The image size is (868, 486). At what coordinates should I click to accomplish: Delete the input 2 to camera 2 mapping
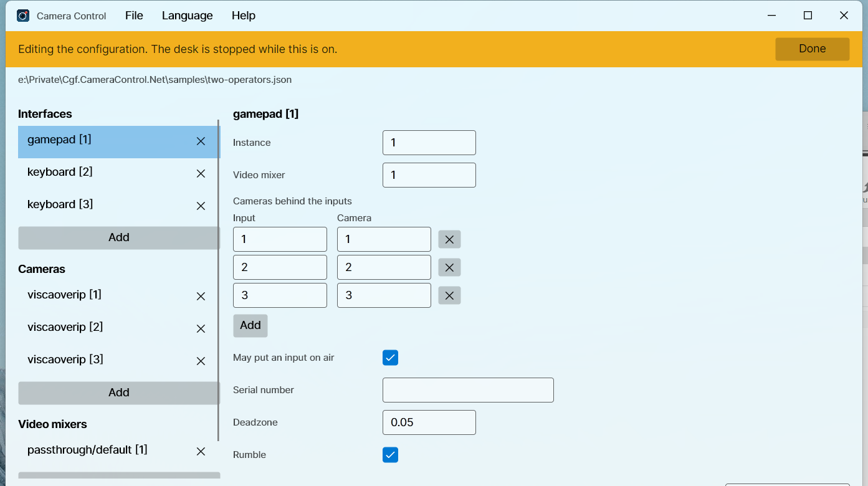[x=449, y=268]
